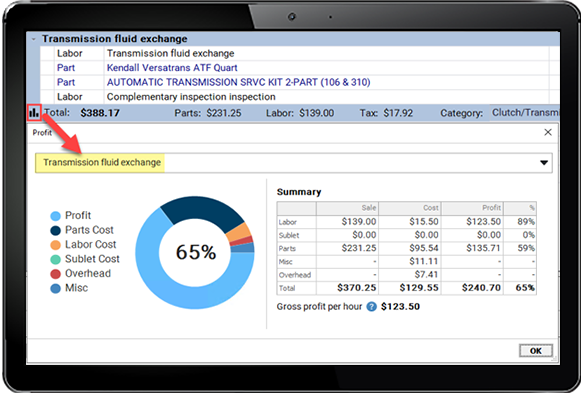Image resolution: width=581 pixels, height=393 pixels.
Task: Click the Parts Cost legend dark swatch
Action: [55, 230]
